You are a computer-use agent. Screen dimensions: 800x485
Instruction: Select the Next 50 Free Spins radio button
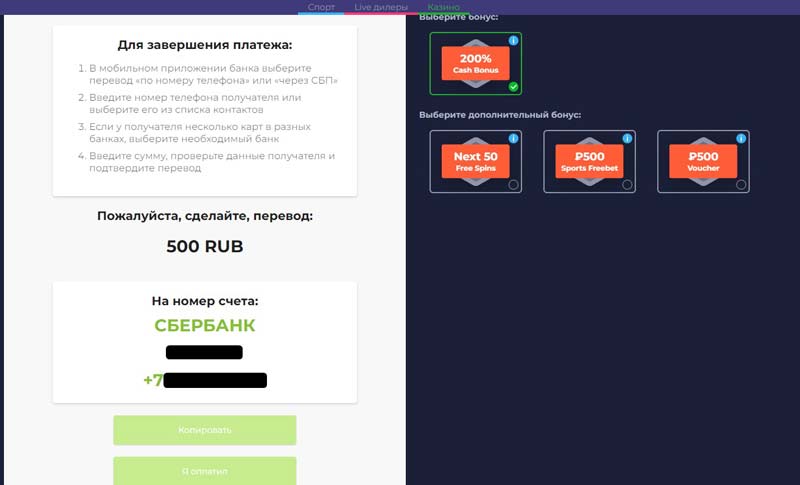(x=513, y=184)
